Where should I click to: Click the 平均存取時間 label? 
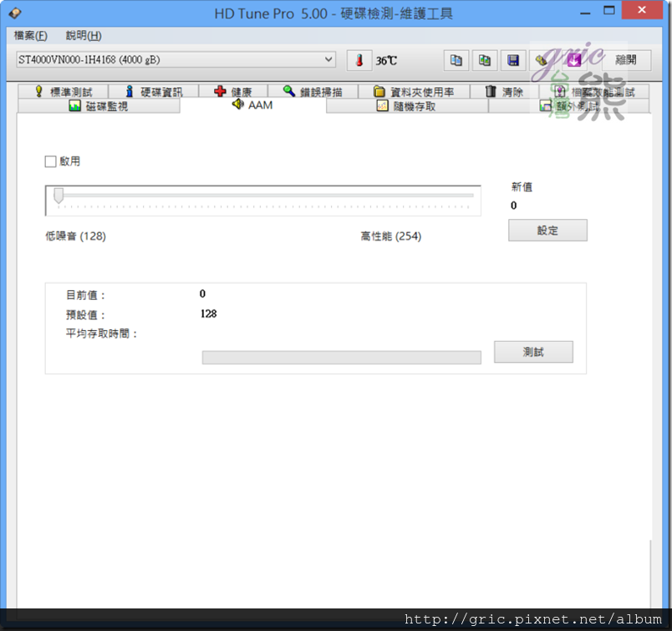point(101,334)
